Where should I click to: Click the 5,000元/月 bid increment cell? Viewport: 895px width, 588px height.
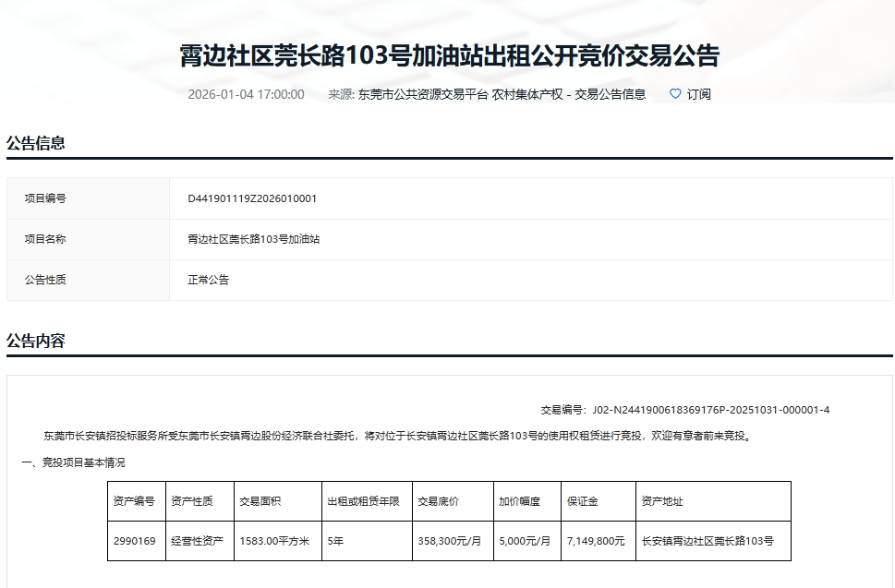click(525, 541)
